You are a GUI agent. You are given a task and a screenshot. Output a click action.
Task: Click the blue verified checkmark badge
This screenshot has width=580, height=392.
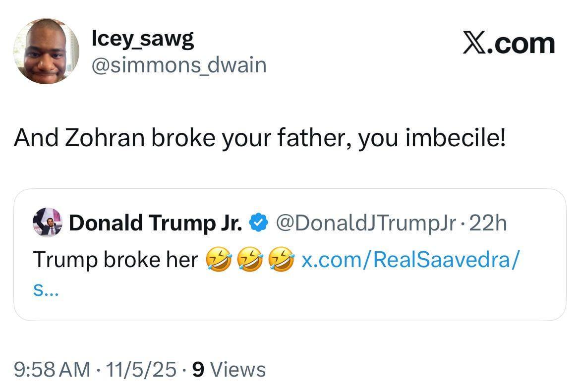tap(258, 223)
